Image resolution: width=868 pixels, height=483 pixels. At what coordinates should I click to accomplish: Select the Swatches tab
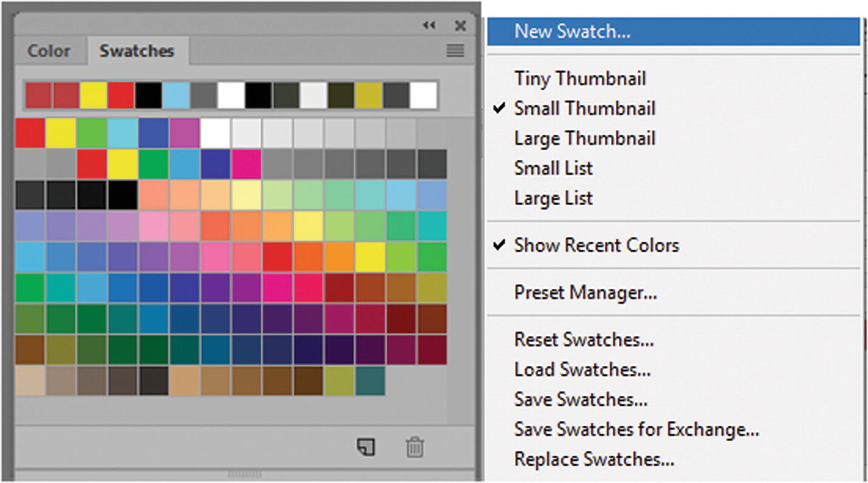(x=137, y=51)
